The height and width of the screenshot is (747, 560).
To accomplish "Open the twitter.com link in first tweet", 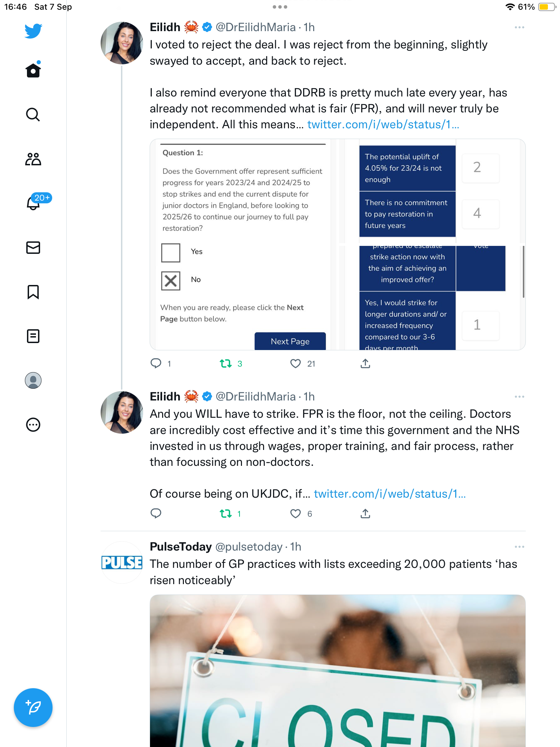I will click(x=383, y=124).
